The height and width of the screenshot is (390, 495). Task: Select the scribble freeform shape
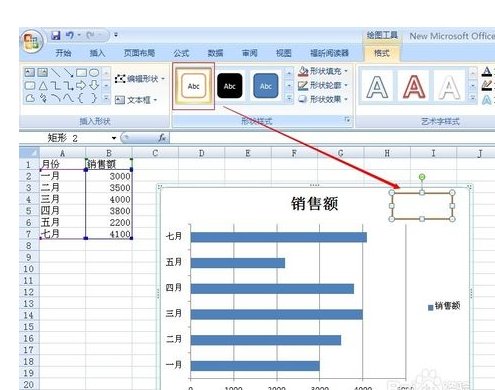tap(43, 98)
